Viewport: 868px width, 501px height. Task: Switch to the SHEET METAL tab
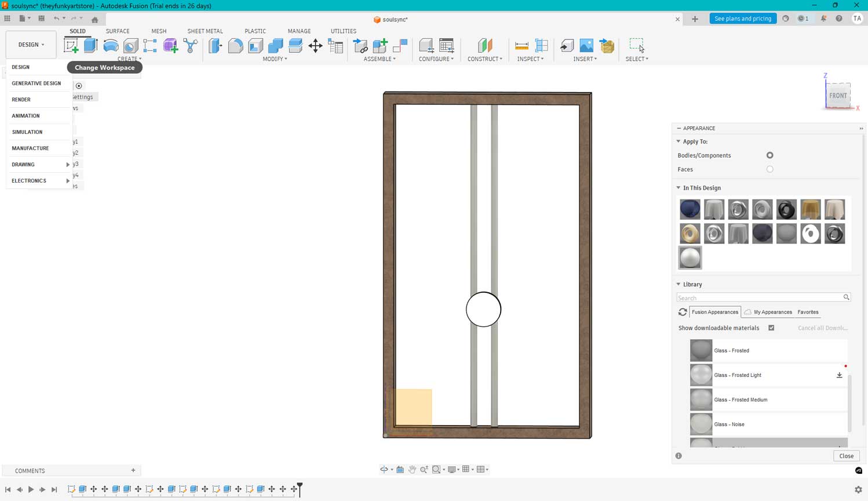205,31
